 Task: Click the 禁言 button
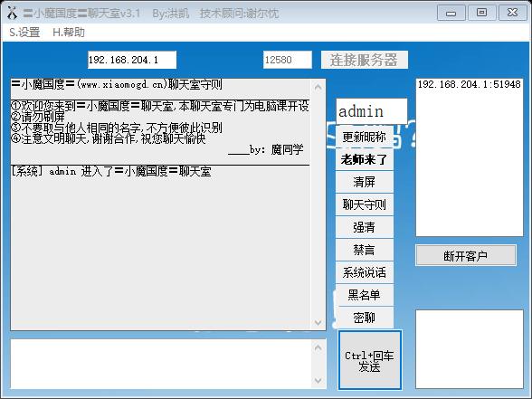point(365,250)
